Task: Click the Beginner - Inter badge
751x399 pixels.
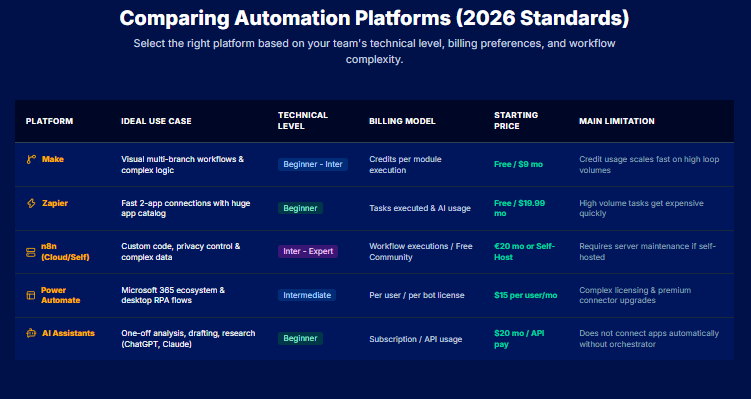Action: coord(313,164)
